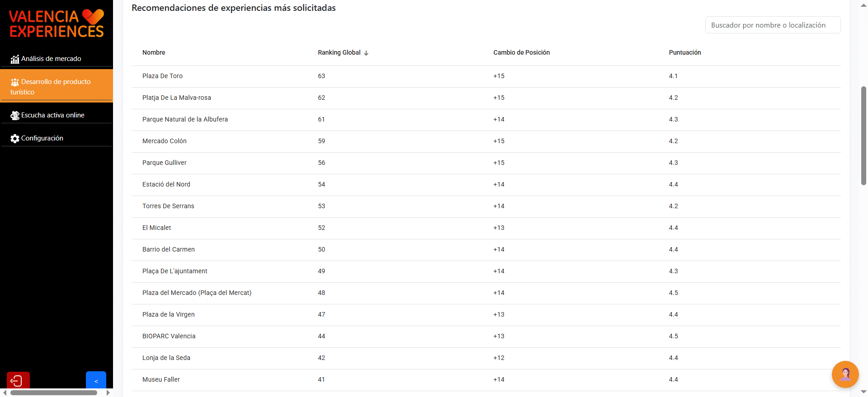
Task: Click the search by name input field
Action: (x=773, y=25)
